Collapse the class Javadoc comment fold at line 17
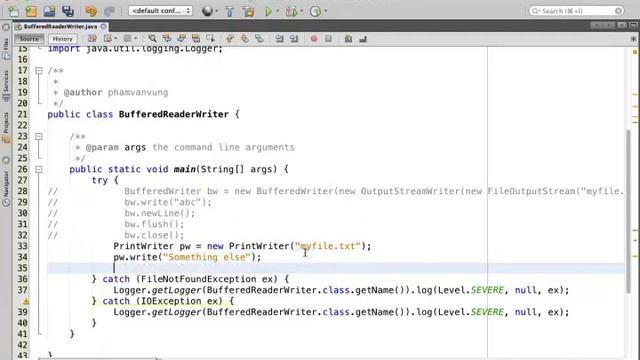 39,71
